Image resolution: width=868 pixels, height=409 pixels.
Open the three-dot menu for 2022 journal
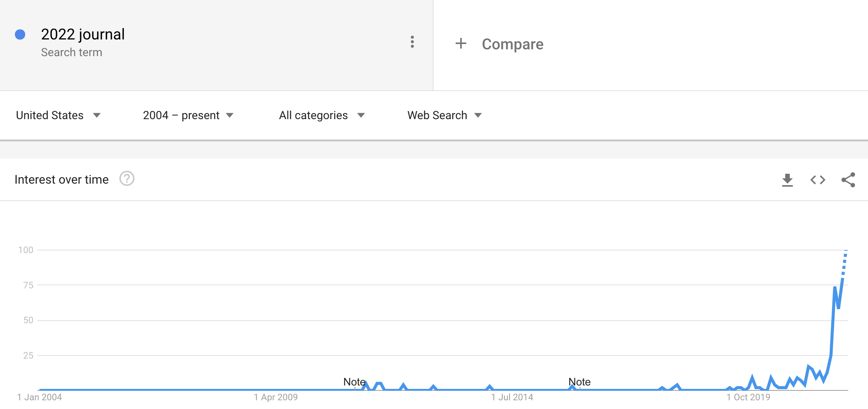pos(412,42)
